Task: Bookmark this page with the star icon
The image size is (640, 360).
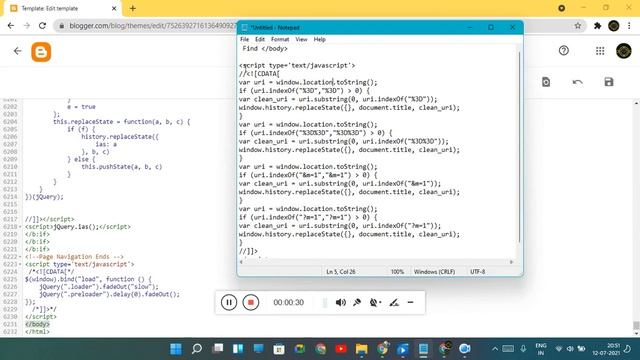Action: click(x=578, y=26)
